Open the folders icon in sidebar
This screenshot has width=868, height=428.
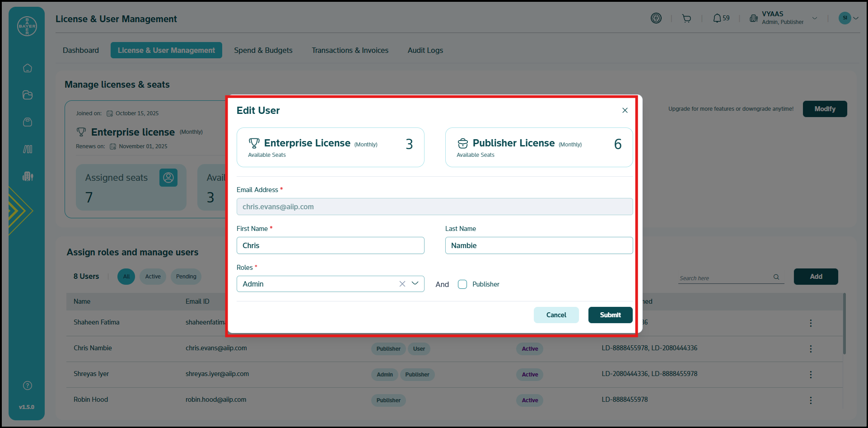point(28,95)
